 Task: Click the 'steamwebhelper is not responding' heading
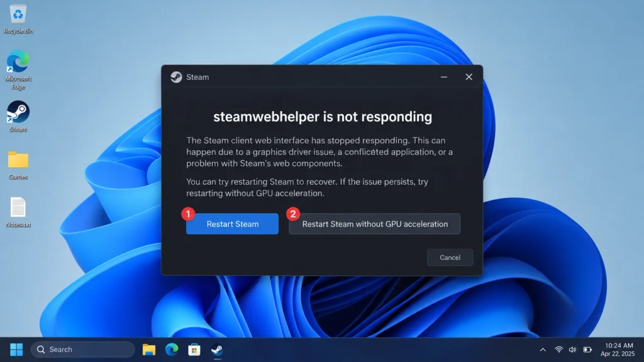click(323, 117)
